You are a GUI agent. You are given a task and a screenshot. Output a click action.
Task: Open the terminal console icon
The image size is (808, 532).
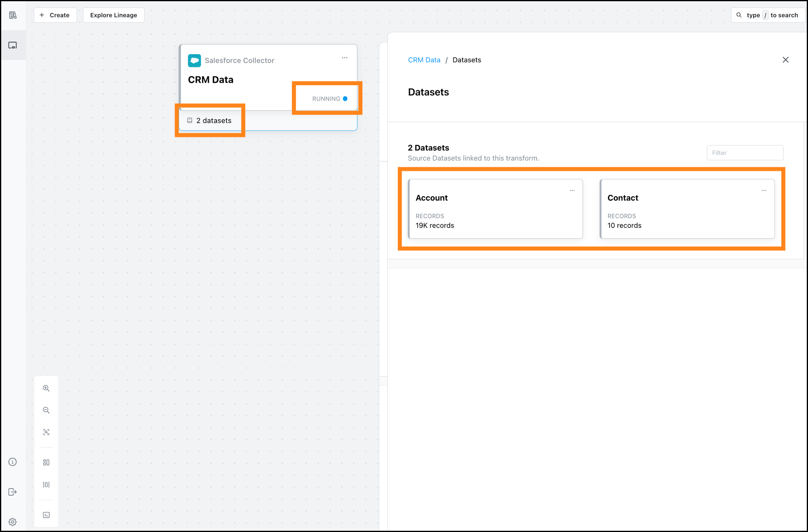(x=46, y=515)
